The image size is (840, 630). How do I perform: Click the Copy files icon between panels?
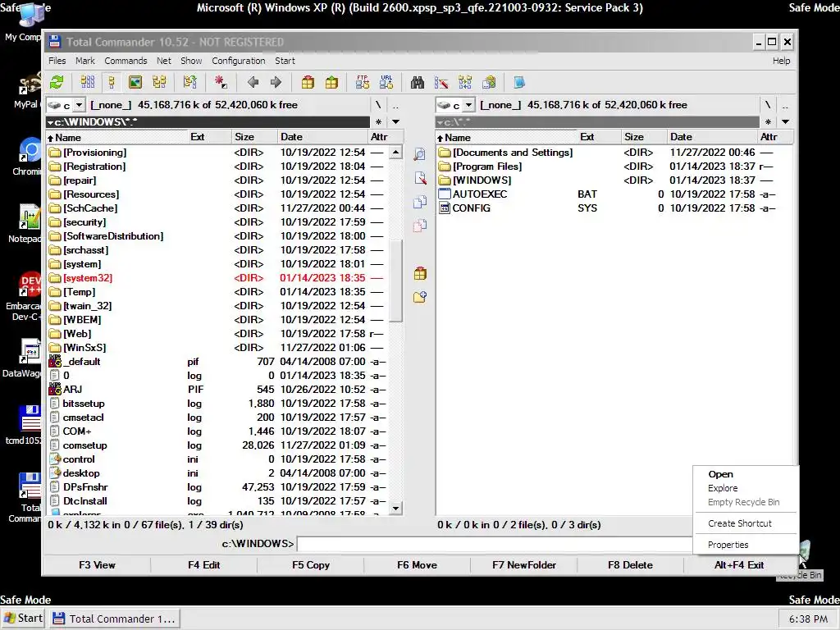click(420, 202)
